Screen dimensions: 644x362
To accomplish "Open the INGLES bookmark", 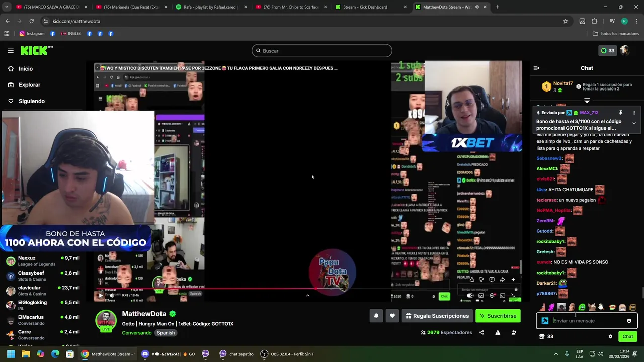I will (70, 34).
